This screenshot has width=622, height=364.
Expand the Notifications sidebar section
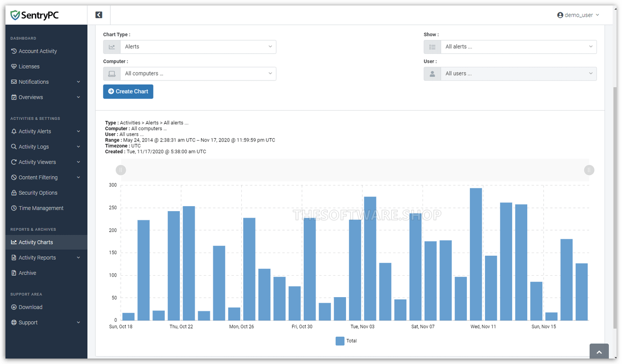tap(33, 81)
